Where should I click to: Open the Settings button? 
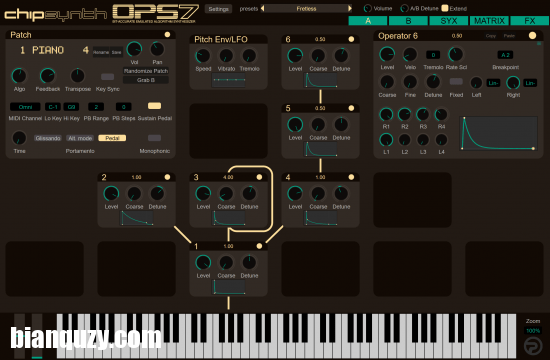(x=218, y=9)
